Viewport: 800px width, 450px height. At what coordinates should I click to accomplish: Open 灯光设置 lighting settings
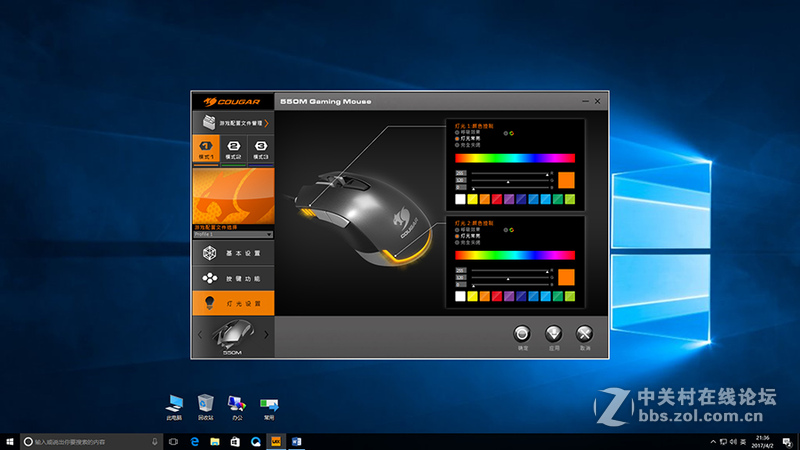tap(232, 303)
